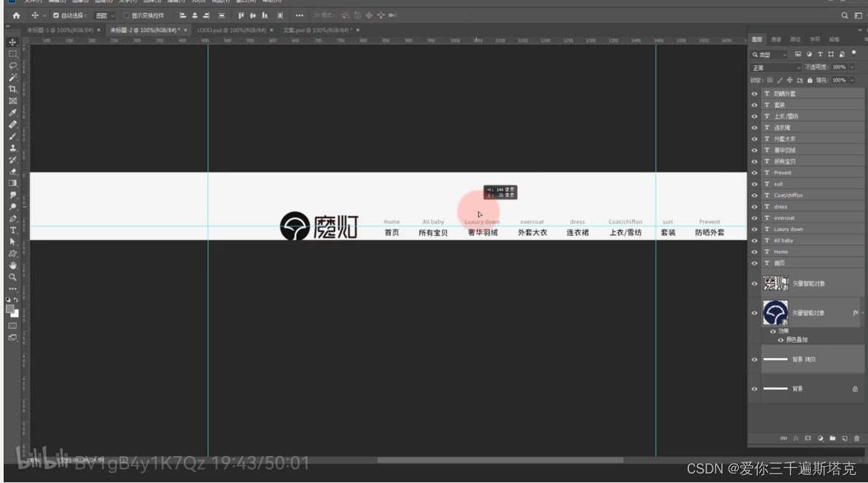Select the Brush tool
This screenshot has height=483, width=868.
click(x=12, y=136)
